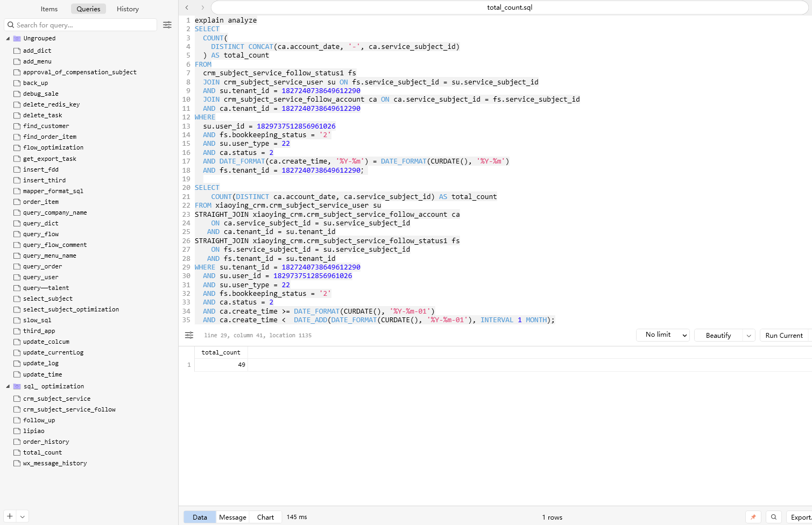The height and width of the screenshot is (525, 812).
Task: Open the crm_subject_service_follow query
Action: [69, 409]
